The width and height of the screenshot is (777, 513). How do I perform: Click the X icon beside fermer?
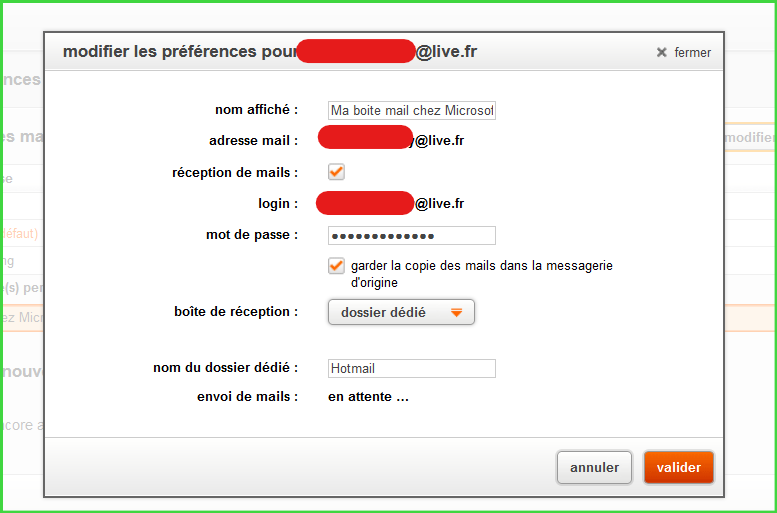pos(661,53)
